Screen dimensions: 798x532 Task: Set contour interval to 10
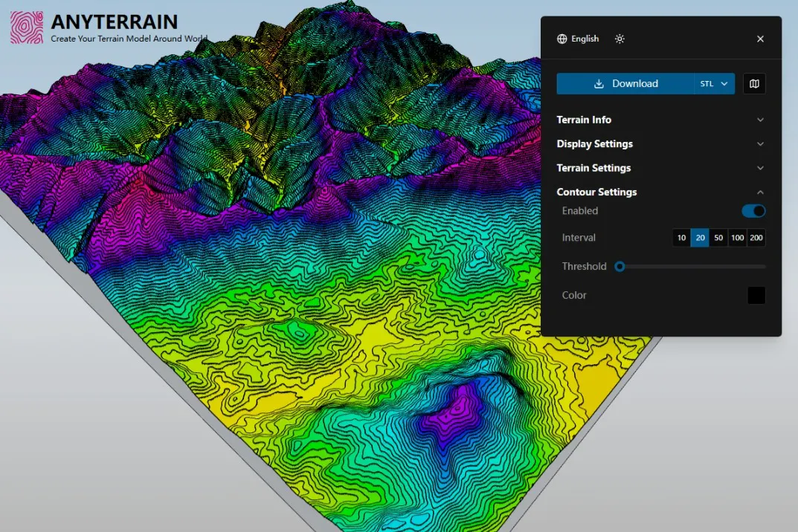[681, 238]
